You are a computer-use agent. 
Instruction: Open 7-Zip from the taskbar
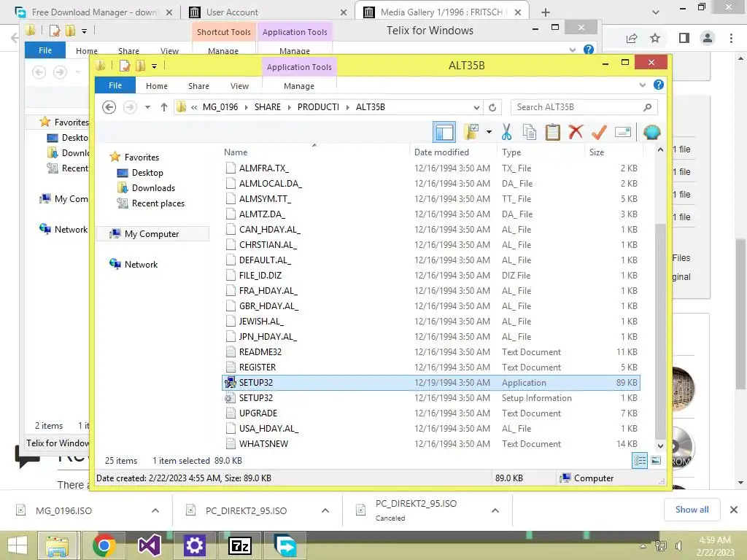pos(239,545)
